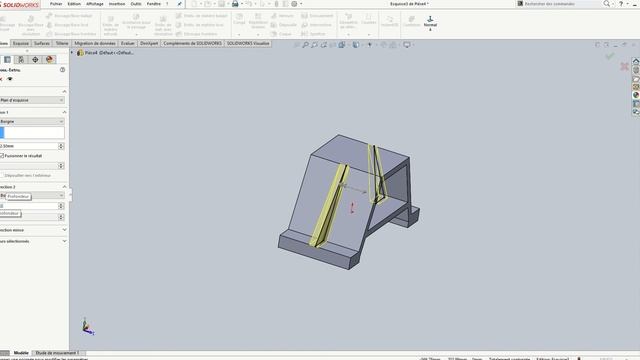This screenshot has width=640, height=360.
Task: Collapse the Direction 2 section
Action: (64, 187)
